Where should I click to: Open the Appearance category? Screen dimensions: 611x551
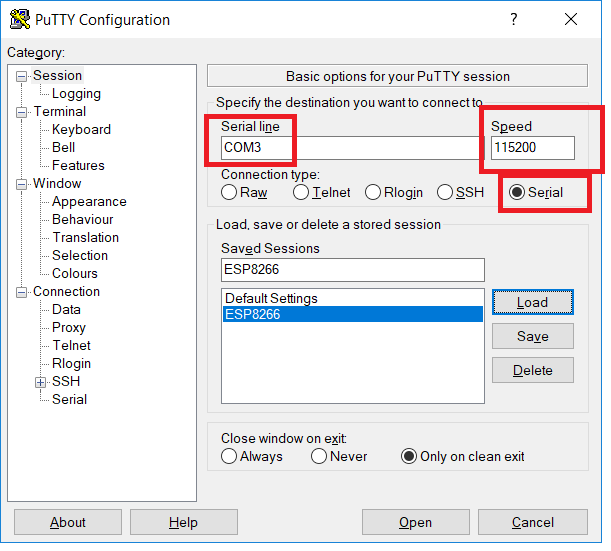tap(89, 202)
